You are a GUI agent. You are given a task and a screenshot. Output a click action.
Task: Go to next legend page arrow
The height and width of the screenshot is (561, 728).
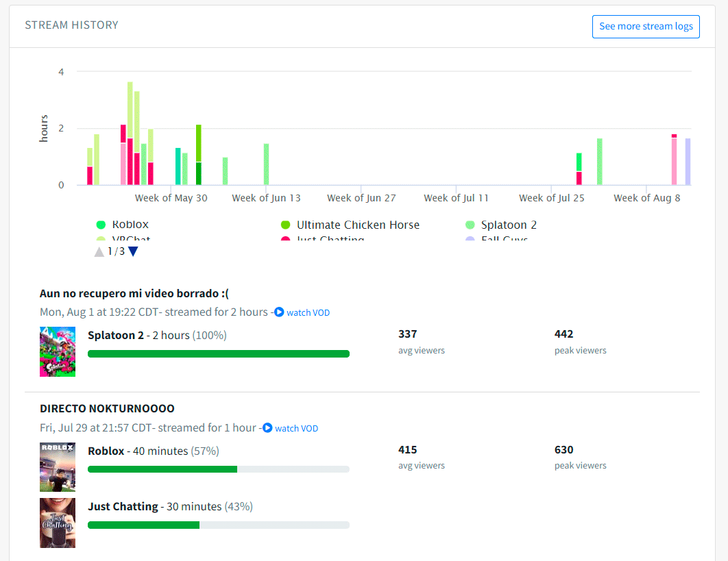(x=133, y=251)
